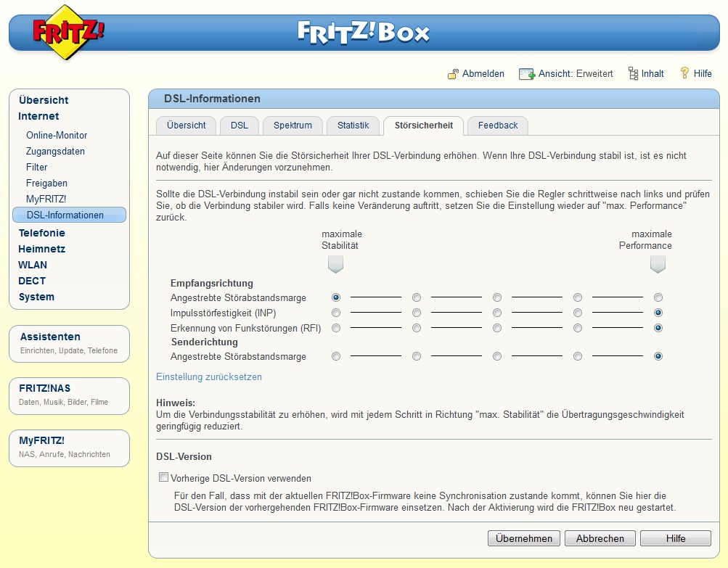Click the Hilfe question mark icon
Screen dimensions: 728x568
pyautogui.click(x=684, y=73)
